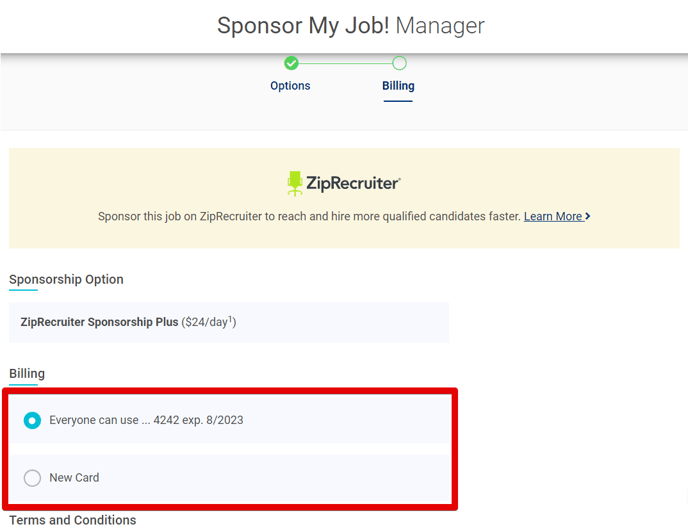Click the progress line between step circles

[x=345, y=63]
